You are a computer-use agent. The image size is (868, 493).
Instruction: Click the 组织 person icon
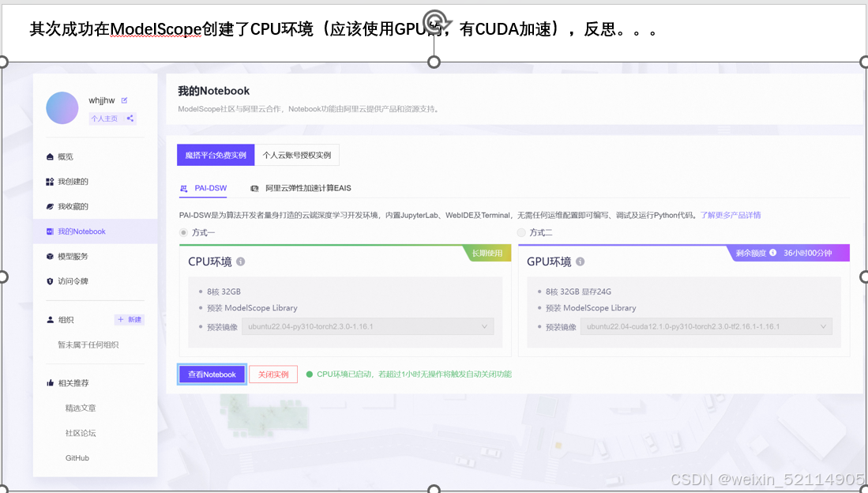pos(50,320)
